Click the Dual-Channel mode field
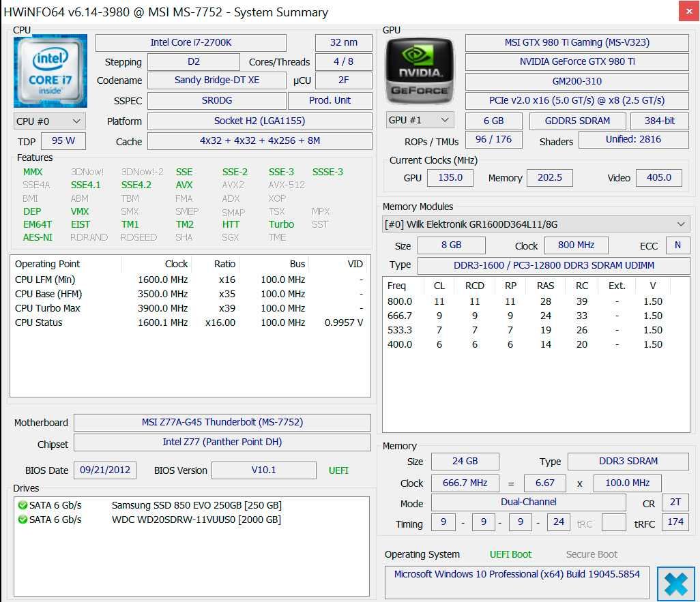The image size is (700, 602). point(529,502)
